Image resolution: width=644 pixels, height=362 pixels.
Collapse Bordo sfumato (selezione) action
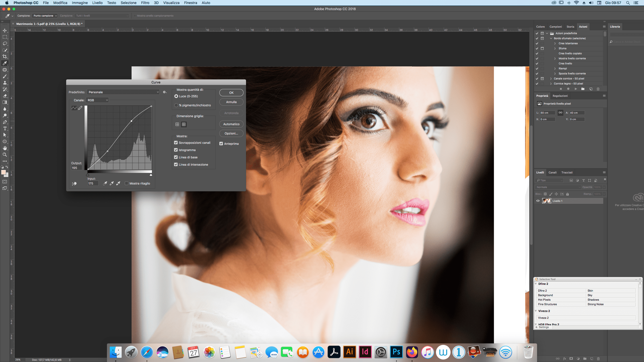click(551, 38)
